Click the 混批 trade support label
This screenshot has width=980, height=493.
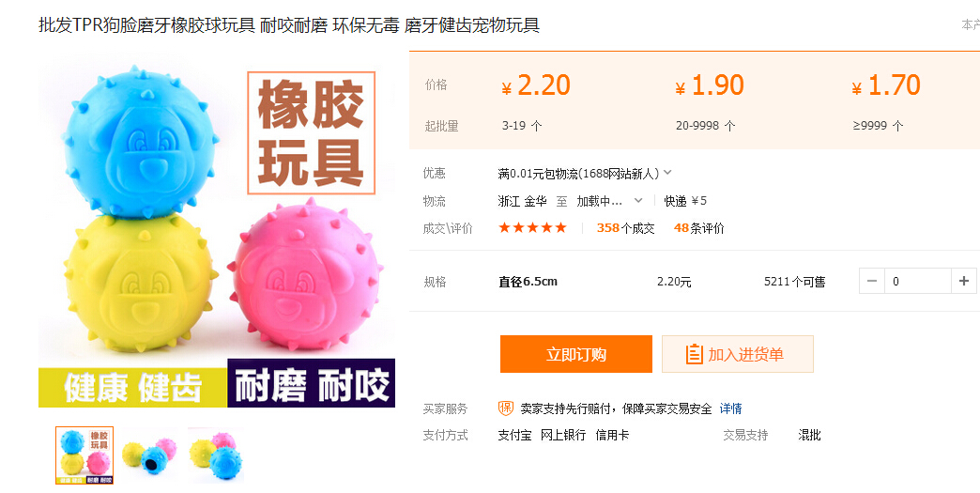pos(809,436)
